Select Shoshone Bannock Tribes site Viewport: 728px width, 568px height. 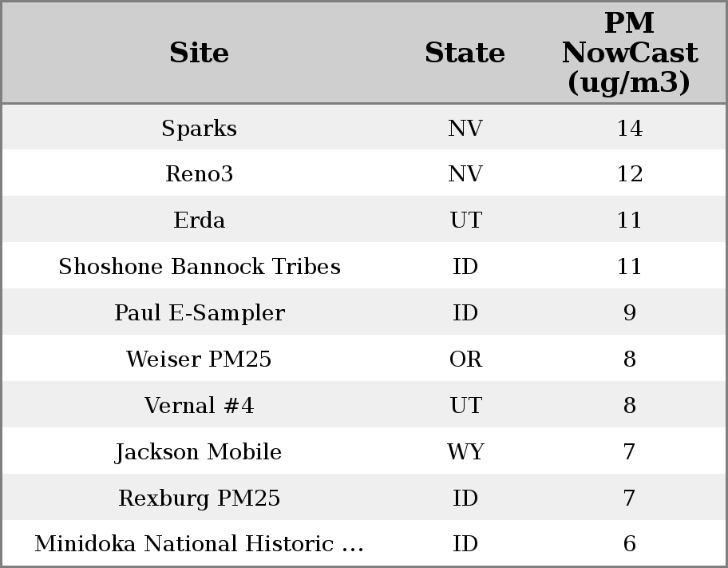pyautogui.click(x=199, y=267)
